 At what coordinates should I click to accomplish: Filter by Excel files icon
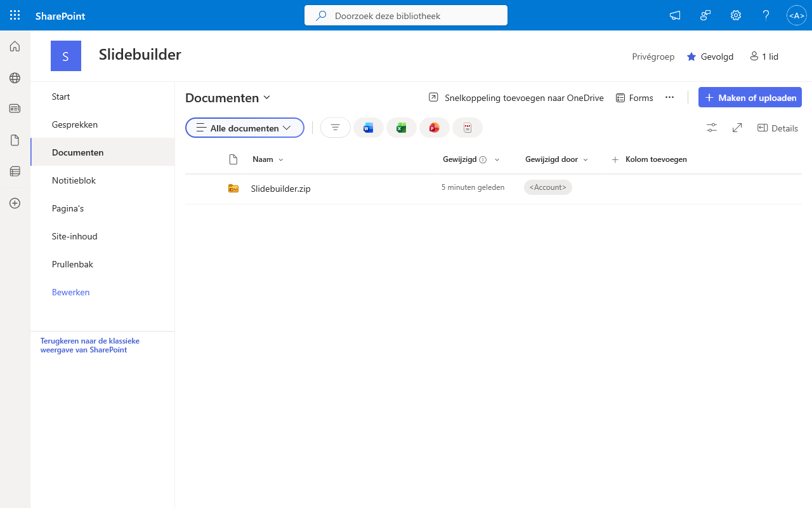click(x=402, y=128)
